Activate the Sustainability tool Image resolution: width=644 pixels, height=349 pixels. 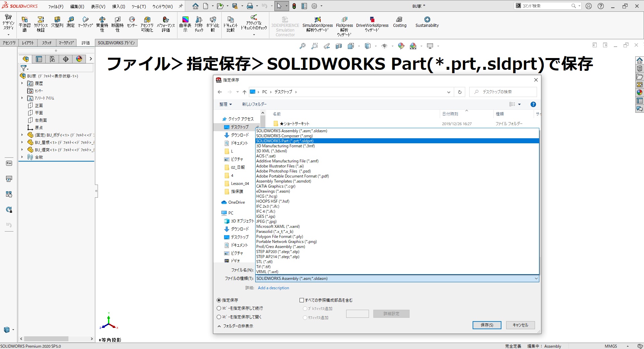point(426,22)
